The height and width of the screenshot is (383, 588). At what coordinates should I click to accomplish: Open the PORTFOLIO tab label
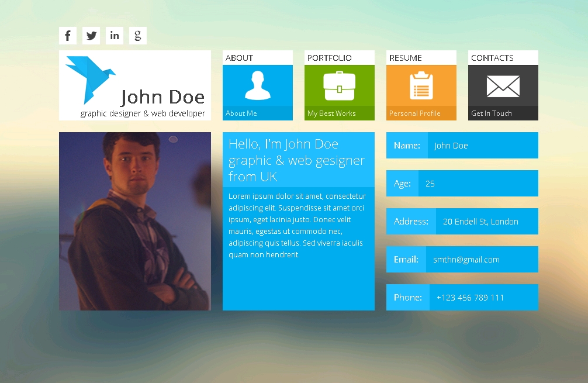coord(330,58)
